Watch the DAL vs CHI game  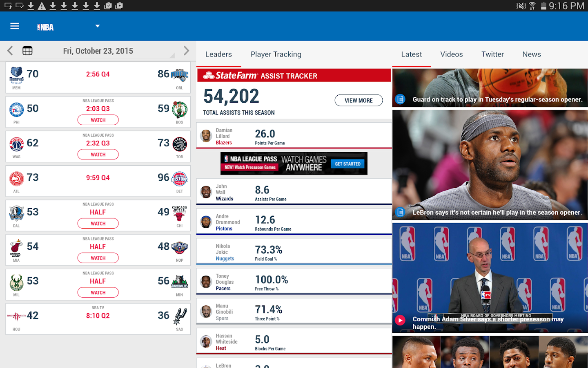point(98,224)
